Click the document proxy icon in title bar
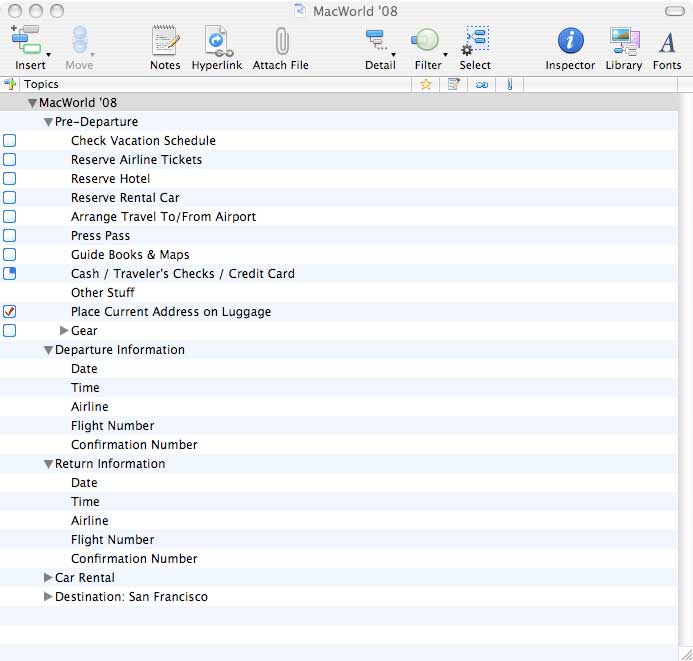Image resolution: width=693 pixels, height=661 pixels. pos(300,10)
